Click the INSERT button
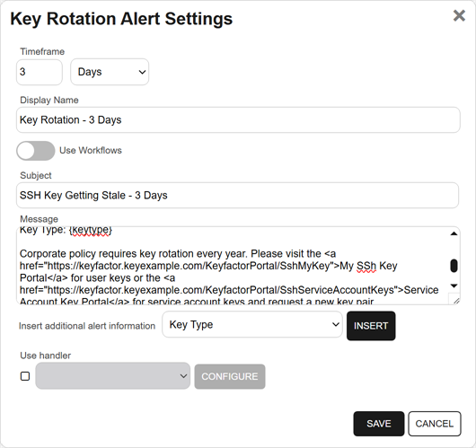This screenshot has height=448, width=476. pos(371,326)
